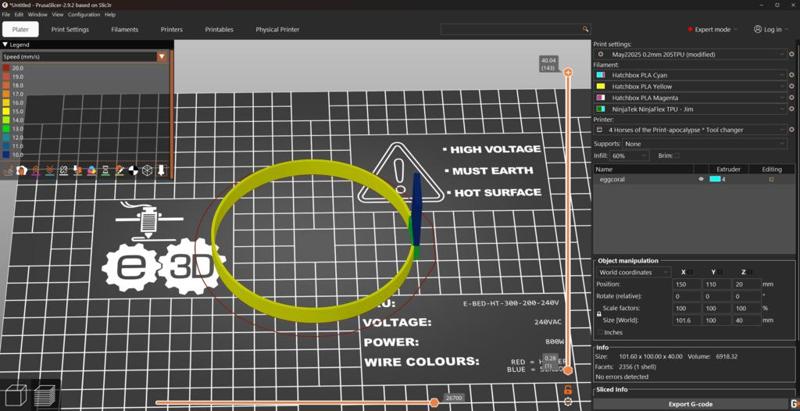The image size is (800, 411).
Task: Edit NinjaFlex TPU preset gear icon
Action: click(791, 109)
